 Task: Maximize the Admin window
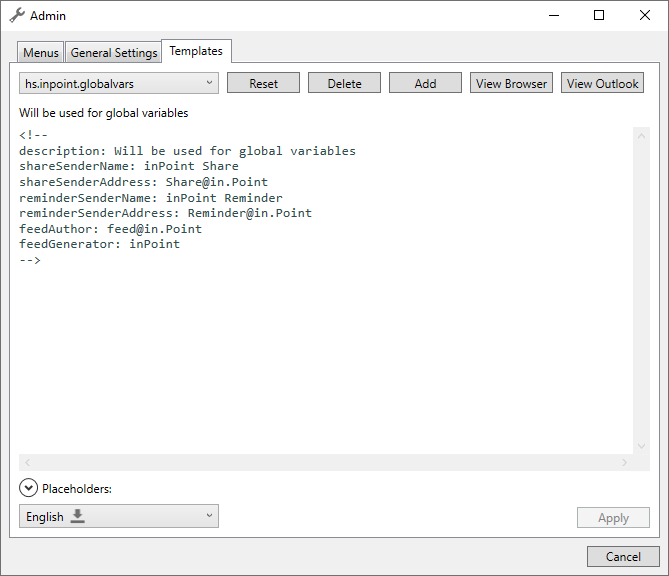coord(598,16)
